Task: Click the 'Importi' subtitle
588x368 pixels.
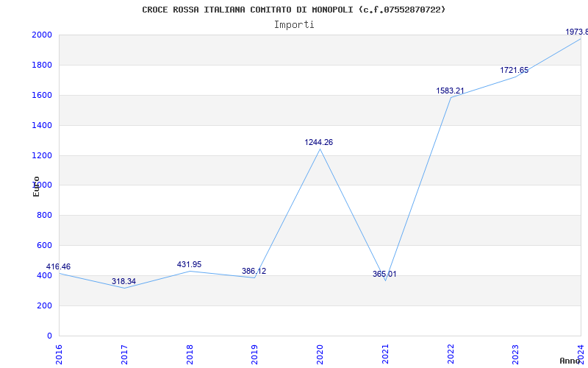Action: click(294, 25)
